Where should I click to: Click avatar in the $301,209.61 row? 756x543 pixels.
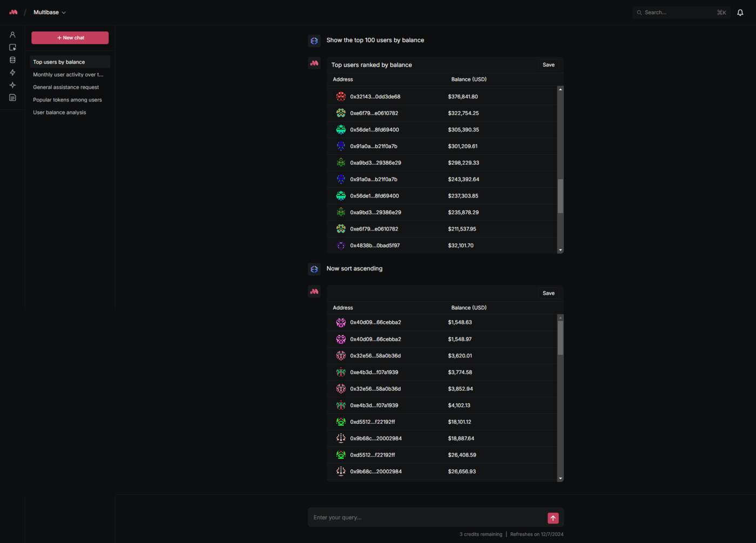coord(341,146)
